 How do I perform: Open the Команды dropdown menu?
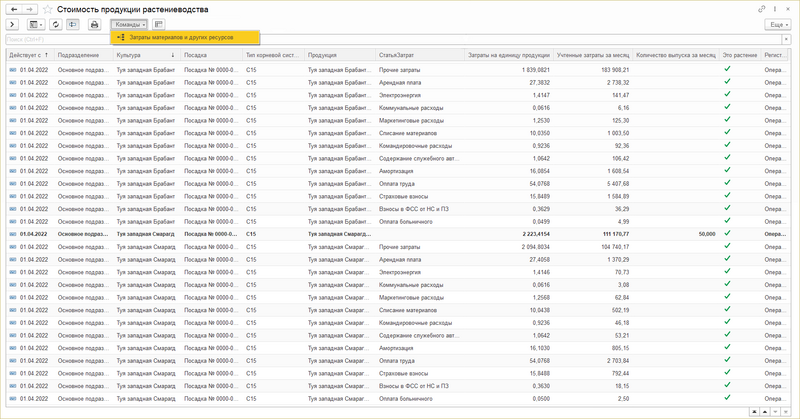130,23
